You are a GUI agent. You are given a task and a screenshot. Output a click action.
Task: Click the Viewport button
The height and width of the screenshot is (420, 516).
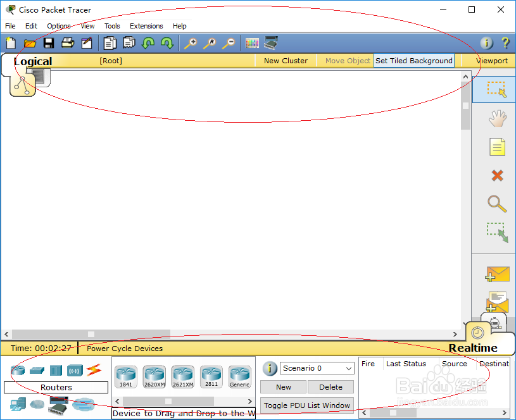(x=492, y=61)
